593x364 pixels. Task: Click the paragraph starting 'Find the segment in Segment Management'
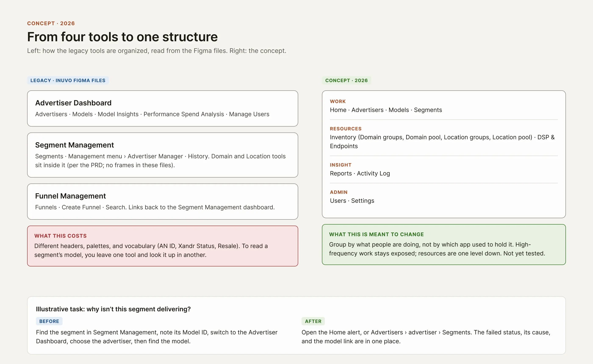click(157, 337)
